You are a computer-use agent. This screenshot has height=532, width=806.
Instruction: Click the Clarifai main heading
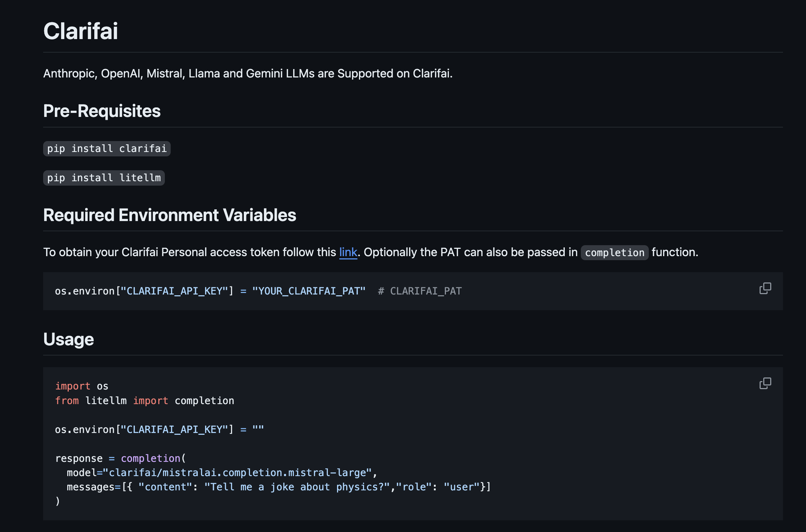[x=81, y=31]
